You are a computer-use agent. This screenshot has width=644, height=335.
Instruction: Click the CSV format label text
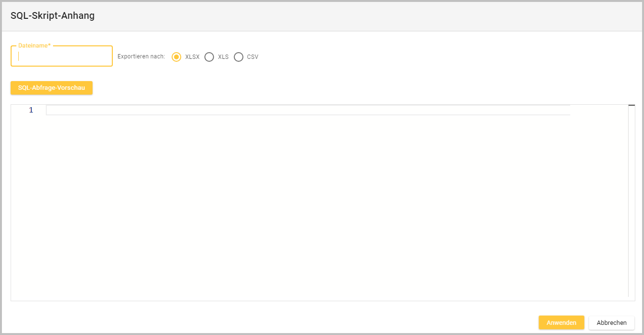pyautogui.click(x=253, y=57)
